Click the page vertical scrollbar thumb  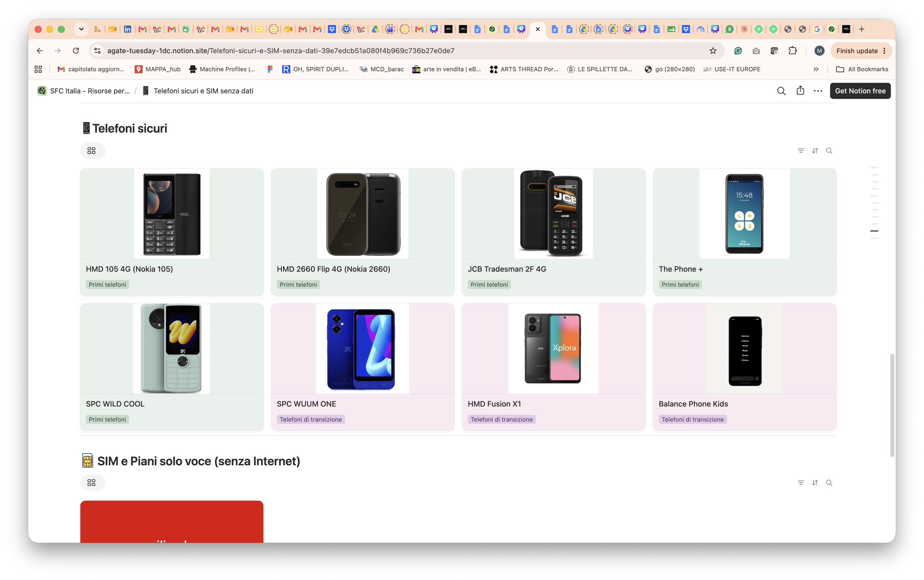point(892,405)
